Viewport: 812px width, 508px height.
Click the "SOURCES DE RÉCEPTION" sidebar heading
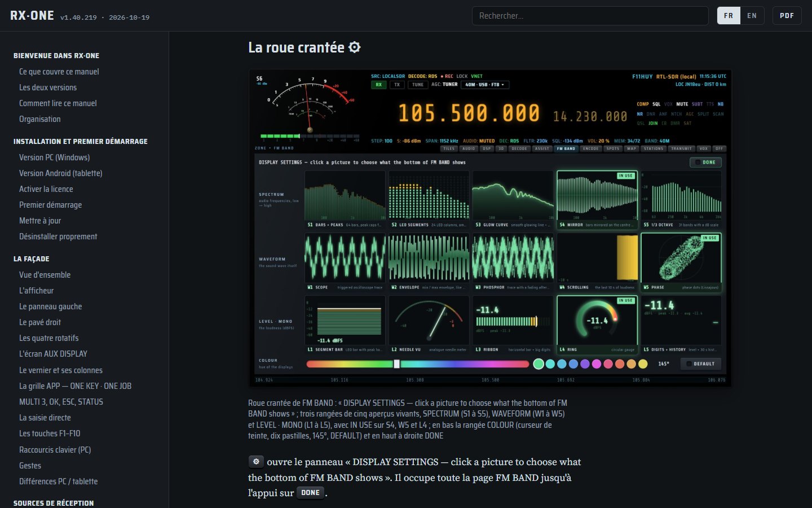tap(54, 503)
